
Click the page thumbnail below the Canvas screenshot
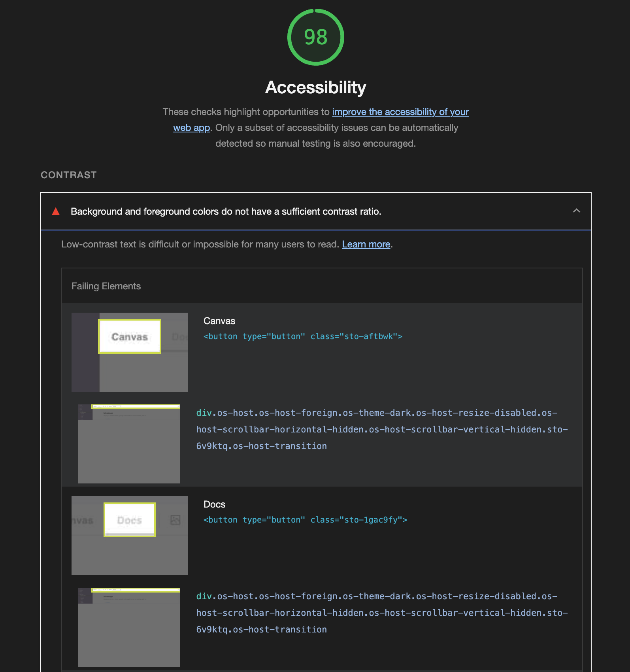[x=129, y=444]
